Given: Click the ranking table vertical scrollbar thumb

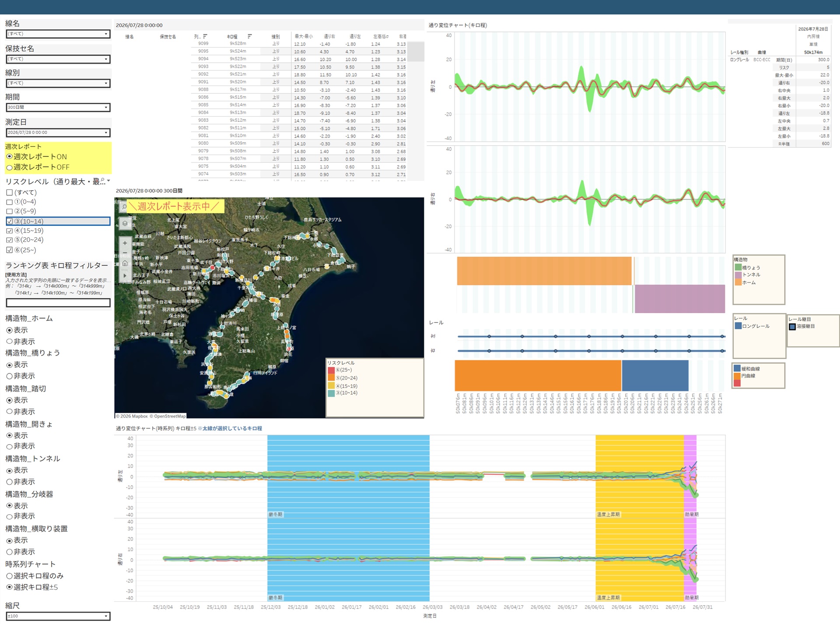Looking at the screenshot, I should pyautogui.click(x=416, y=52).
